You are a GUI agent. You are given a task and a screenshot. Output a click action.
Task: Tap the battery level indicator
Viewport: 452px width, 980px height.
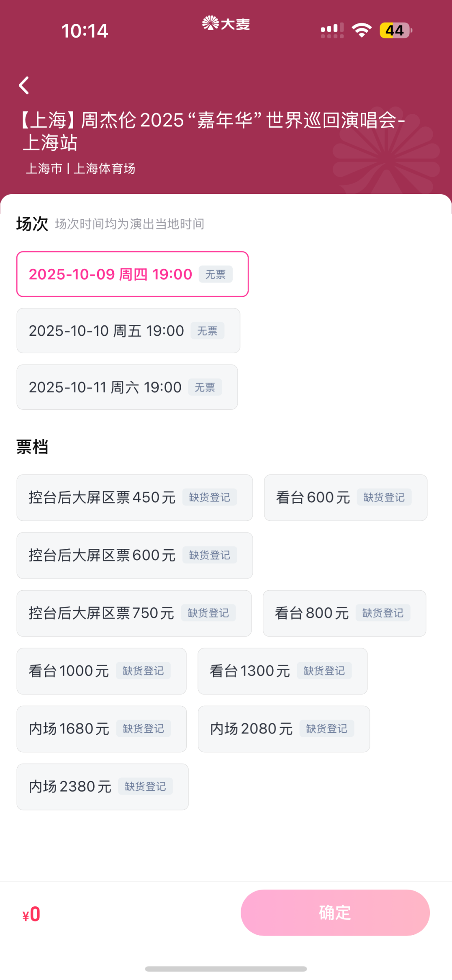396,30
